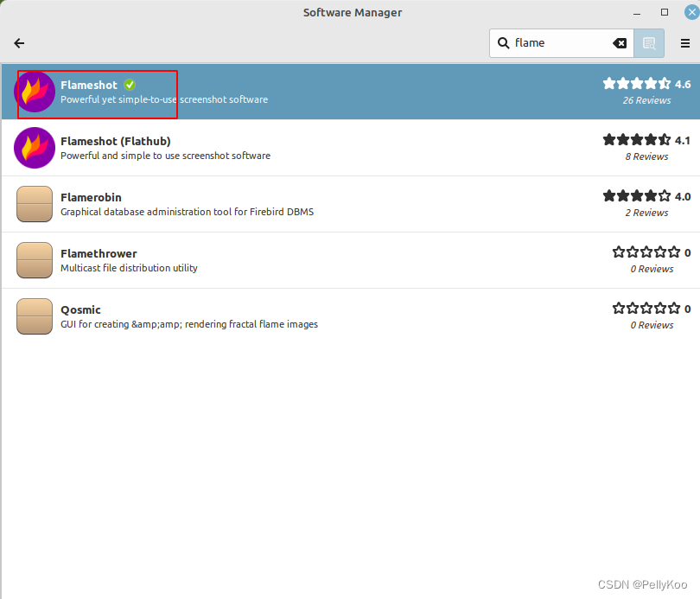
Task: Click the '2 Reviews' label
Action: (x=647, y=213)
